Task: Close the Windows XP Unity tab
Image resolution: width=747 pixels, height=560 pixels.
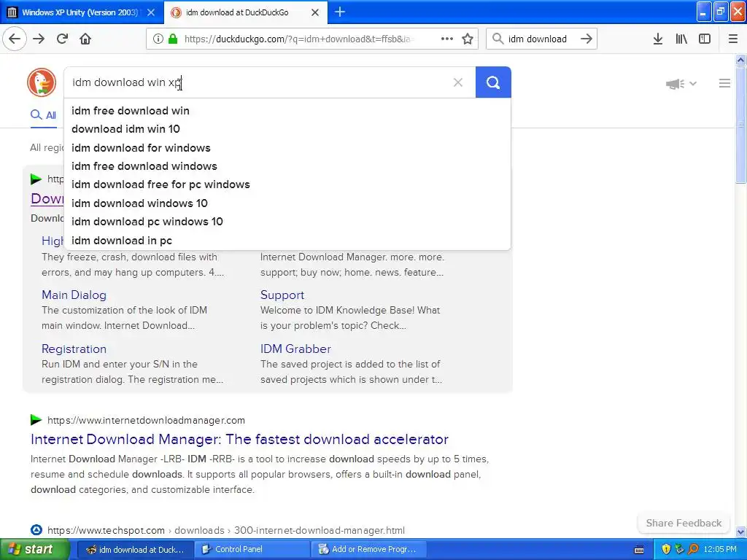Action: pos(150,12)
